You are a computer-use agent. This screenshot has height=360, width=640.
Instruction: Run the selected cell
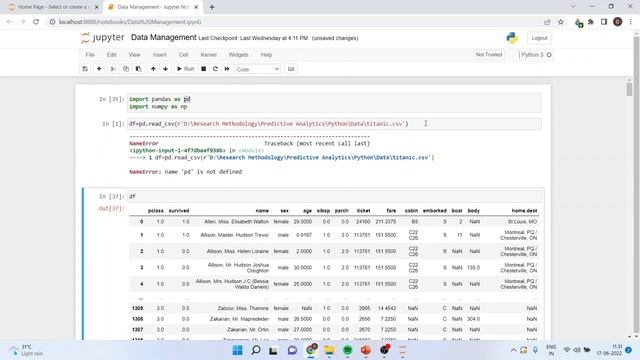(x=185, y=69)
